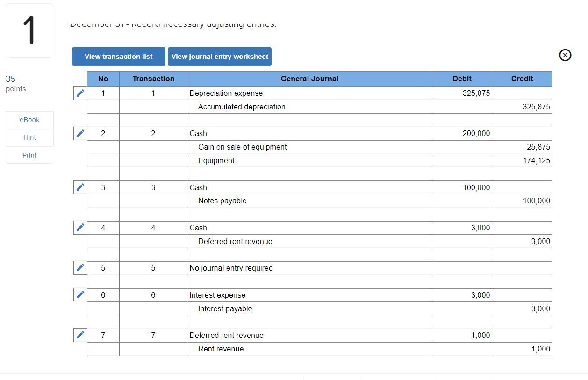Edit journal entry number 5 with pencil icon
Image resolution: width=588 pixels, height=380 pixels.
pos(80,267)
